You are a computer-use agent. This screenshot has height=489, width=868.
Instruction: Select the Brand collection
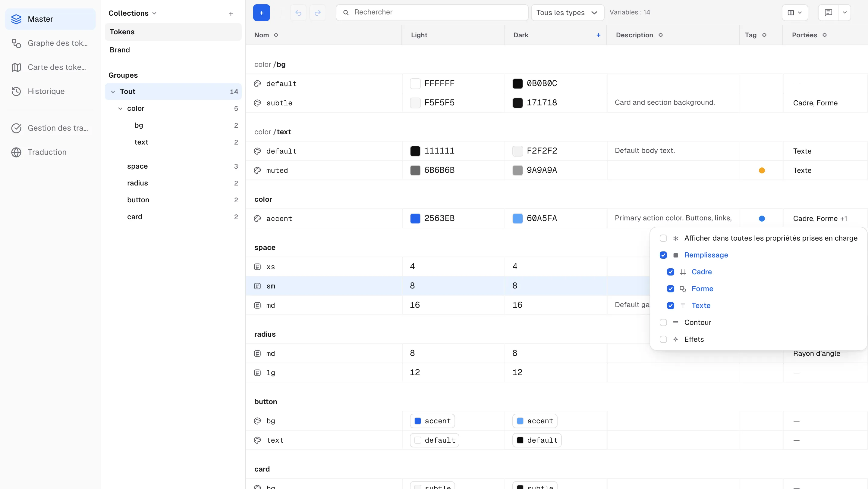click(173, 50)
